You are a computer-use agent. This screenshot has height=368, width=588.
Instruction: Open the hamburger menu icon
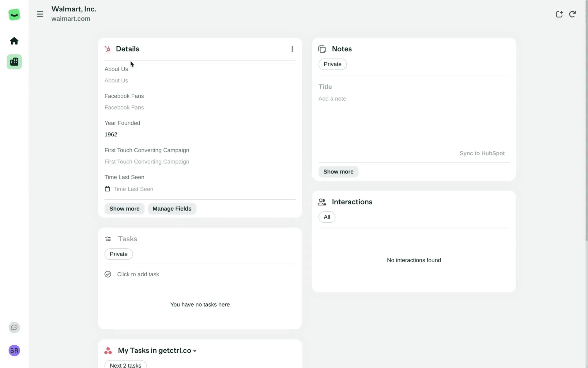[x=40, y=14]
